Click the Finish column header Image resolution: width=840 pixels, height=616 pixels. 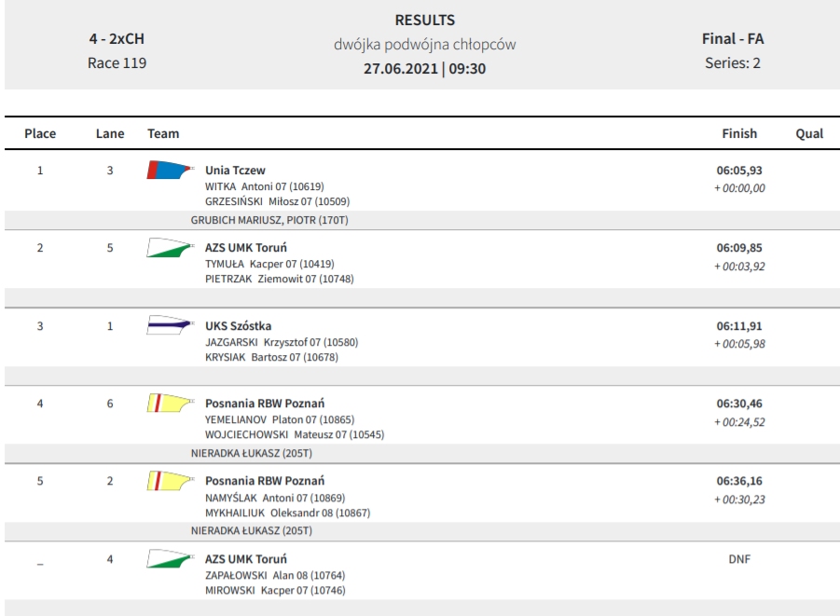tap(739, 133)
